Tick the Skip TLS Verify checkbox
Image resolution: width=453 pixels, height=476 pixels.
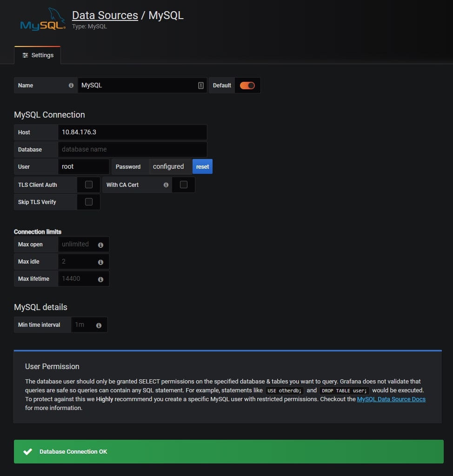89,202
